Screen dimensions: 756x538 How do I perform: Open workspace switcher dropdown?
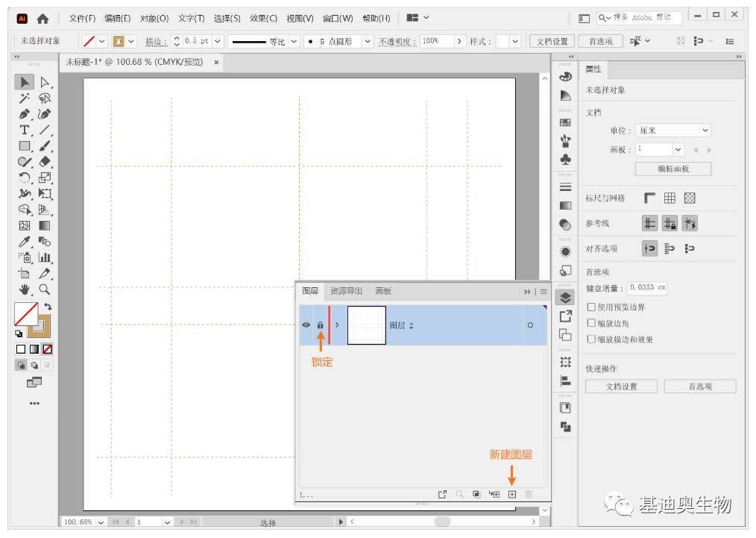(x=418, y=18)
